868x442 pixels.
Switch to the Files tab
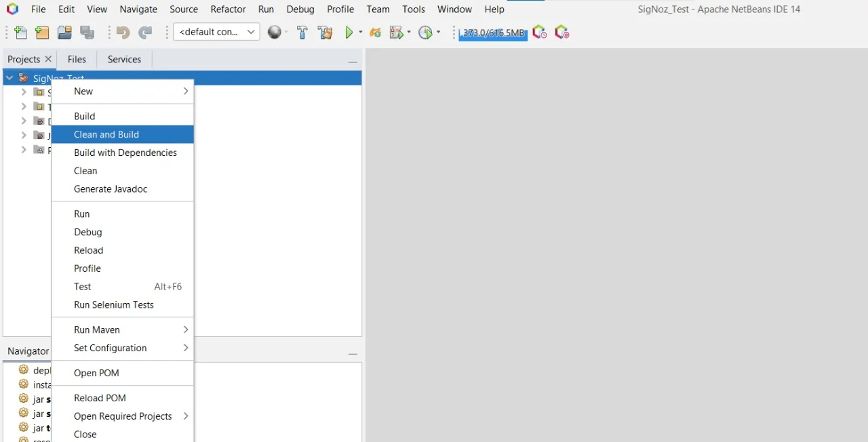tap(77, 59)
